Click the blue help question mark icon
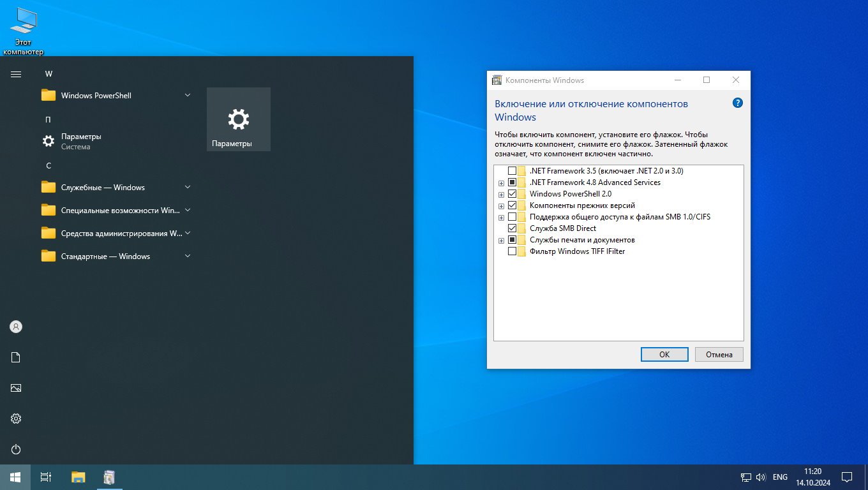The width and height of the screenshot is (868, 490). 738,103
